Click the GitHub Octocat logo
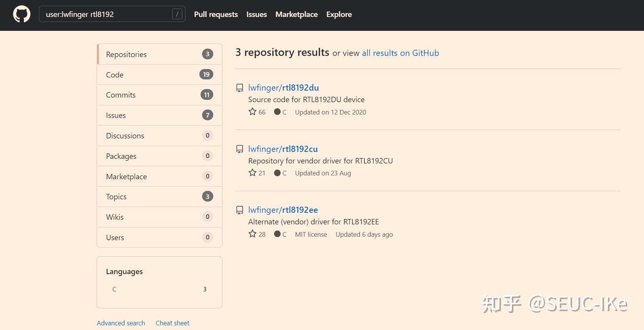The height and width of the screenshot is (330, 644). (22, 14)
